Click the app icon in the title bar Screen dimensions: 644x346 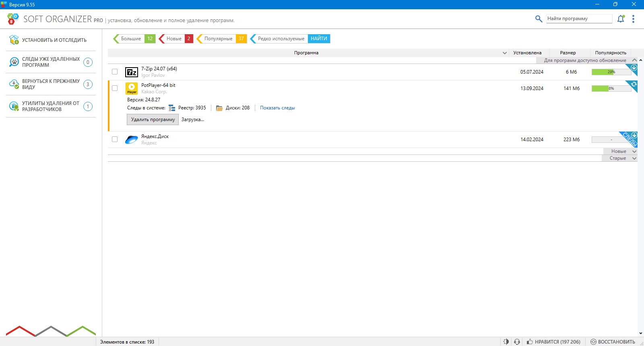[4, 4]
